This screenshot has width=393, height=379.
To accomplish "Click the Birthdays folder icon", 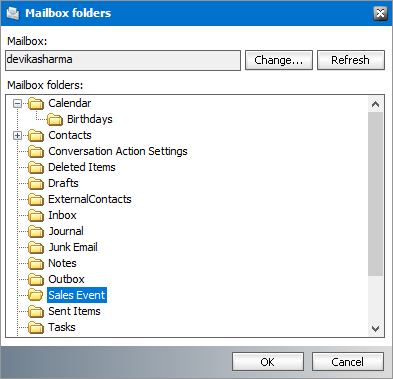I will click(55, 120).
